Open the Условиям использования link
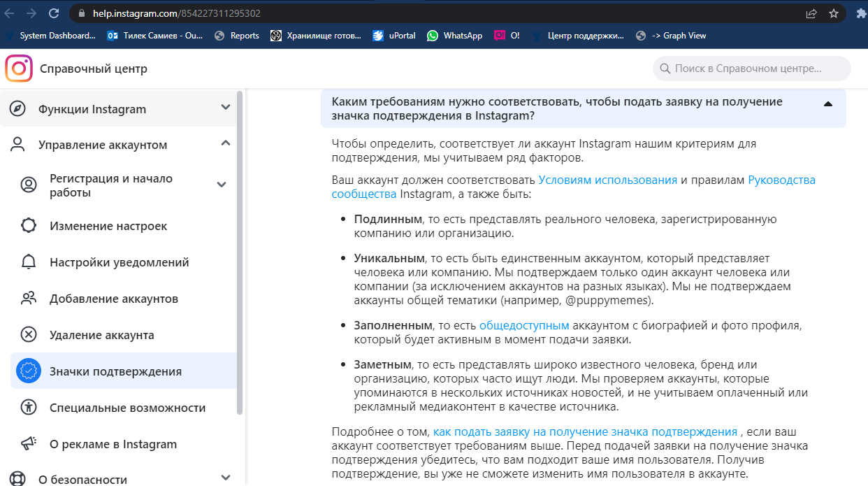Viewport: 868px width, 486px height. tap(608, 180)
